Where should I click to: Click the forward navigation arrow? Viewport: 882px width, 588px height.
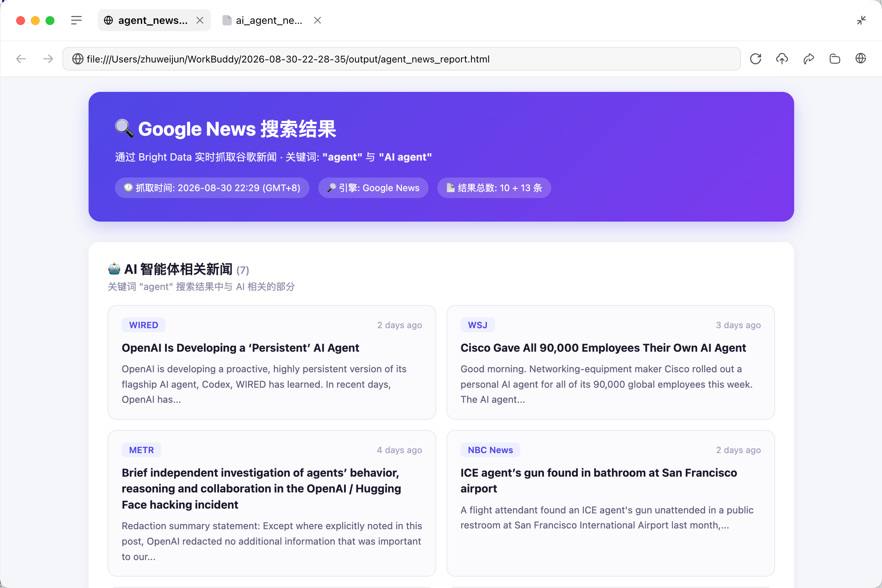pos(48,59)
